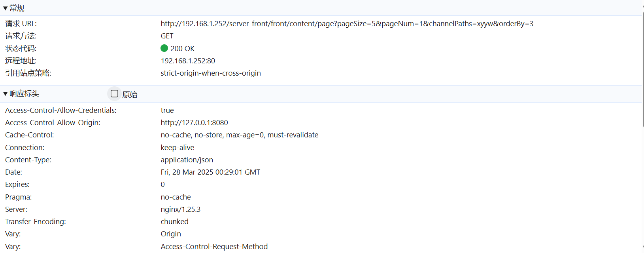644x253 pixels.
Task: Click the nginx/1.25.3 Server value
Action: (x=180, y=209)
